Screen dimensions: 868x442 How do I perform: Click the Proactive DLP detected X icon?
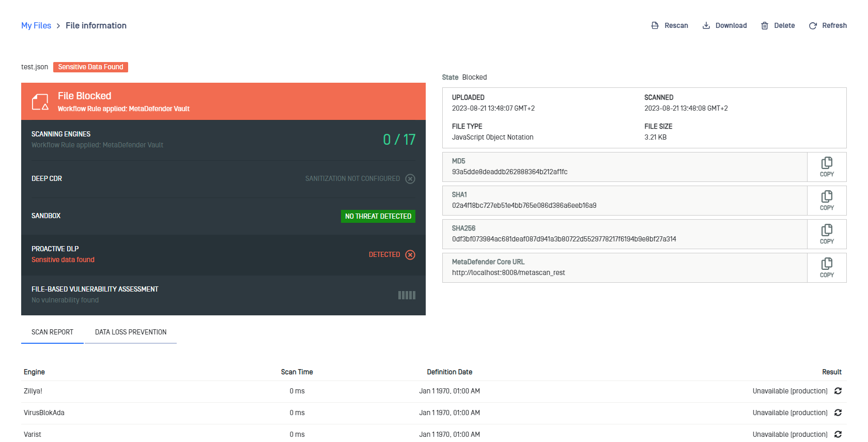click(410, 255)
